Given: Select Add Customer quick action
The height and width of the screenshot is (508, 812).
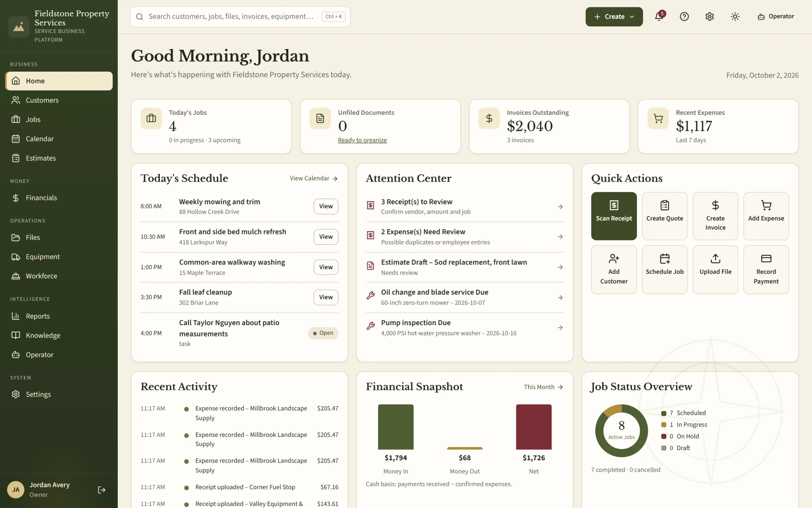Looking at the screenshot, I should tap(614, 270).
